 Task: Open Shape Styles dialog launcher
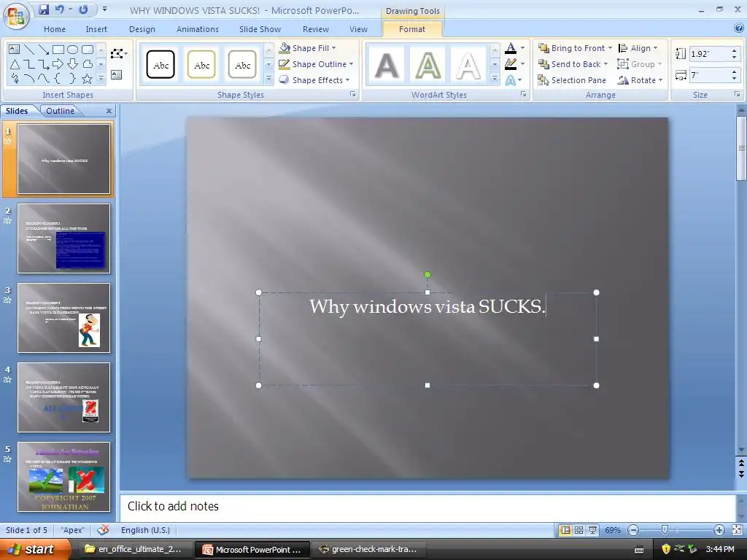tap(353, 94)
